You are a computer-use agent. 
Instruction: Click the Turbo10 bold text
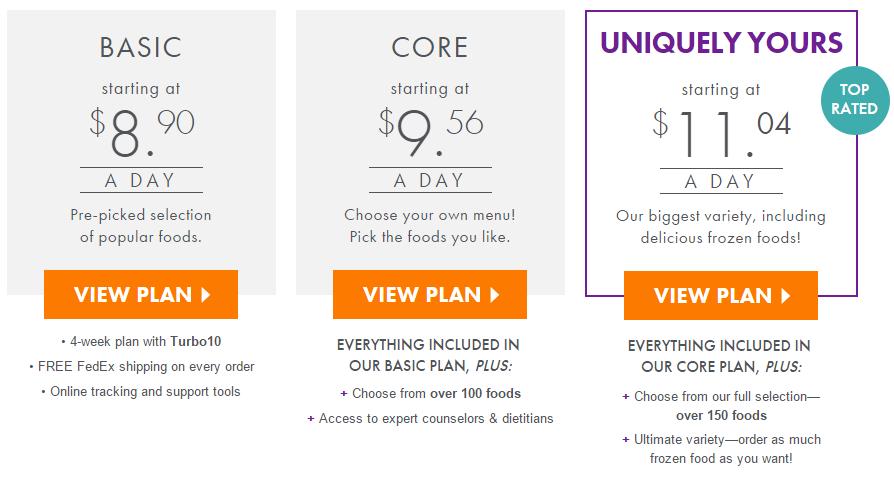point(196,341)
